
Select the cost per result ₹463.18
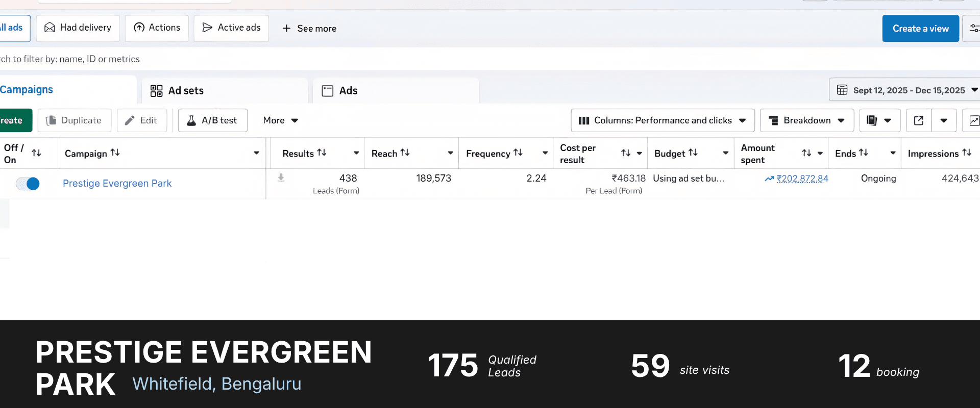point(629,178)
